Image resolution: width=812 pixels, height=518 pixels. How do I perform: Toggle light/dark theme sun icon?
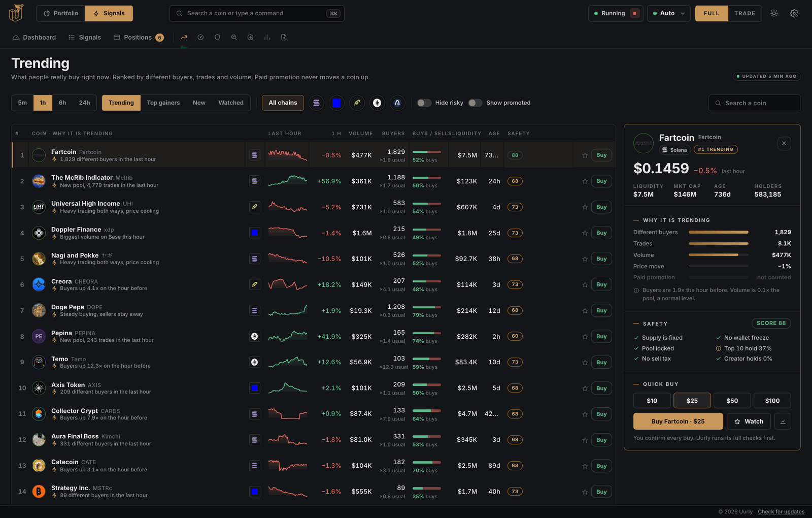pos(774,13)
